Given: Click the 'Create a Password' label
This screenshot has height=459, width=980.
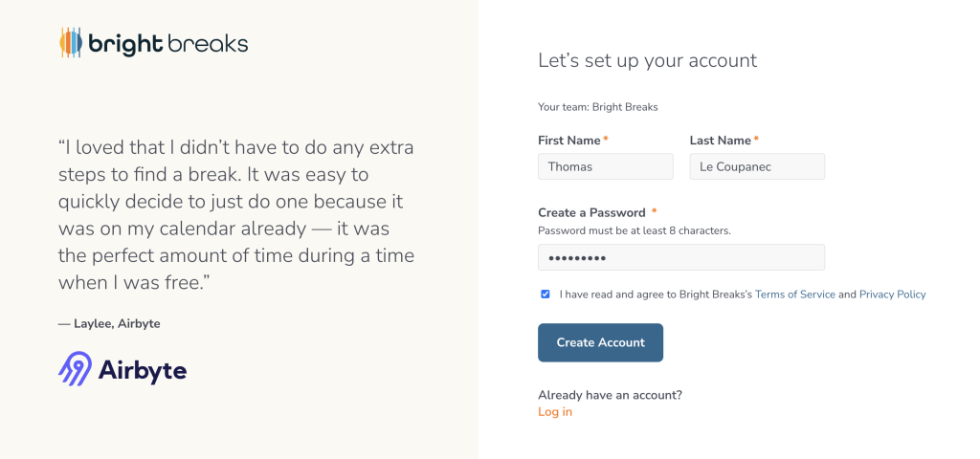Looking at the screenshot, I should (591, 212).
